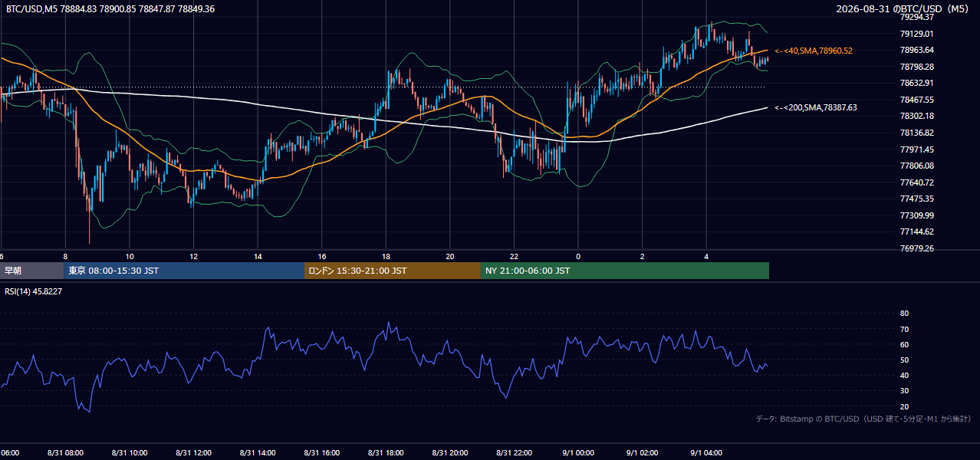
Task: Click price axis value 78963.64
Action: coord(916,50)
